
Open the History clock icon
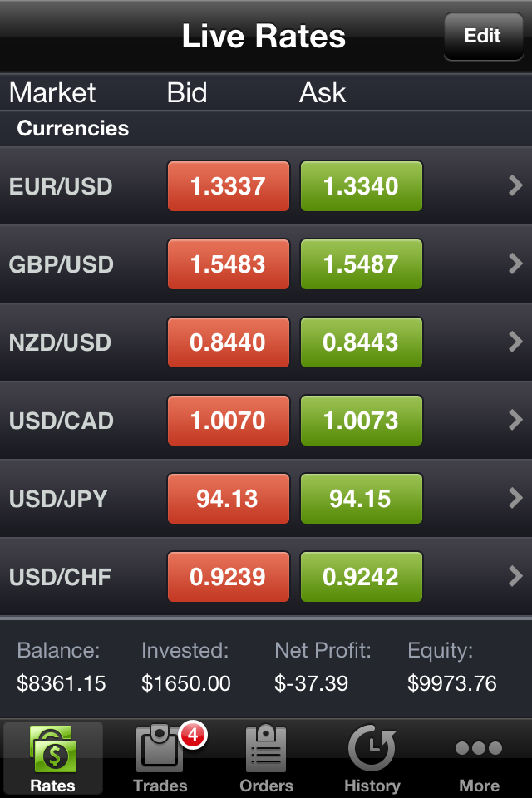point(372,748)
